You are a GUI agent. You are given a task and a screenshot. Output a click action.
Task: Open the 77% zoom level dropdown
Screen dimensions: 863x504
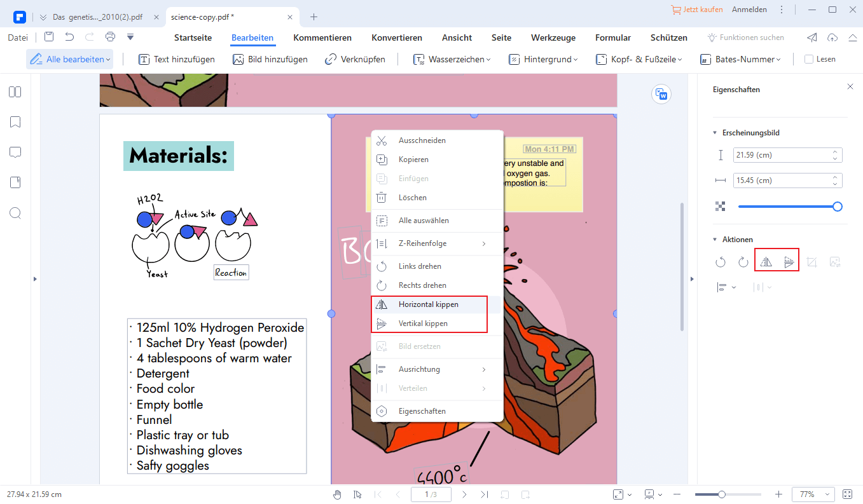tap(812, 494)
